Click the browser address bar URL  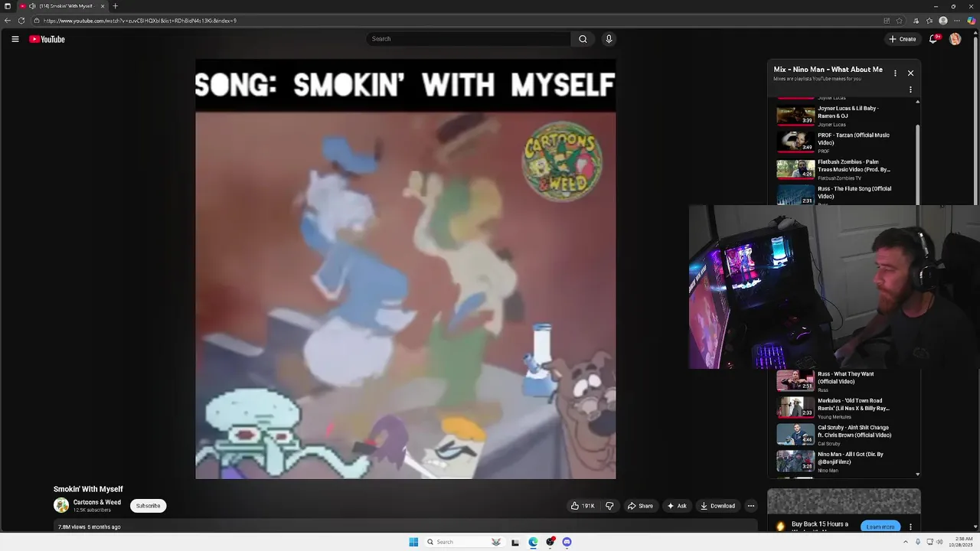point(140,21)
